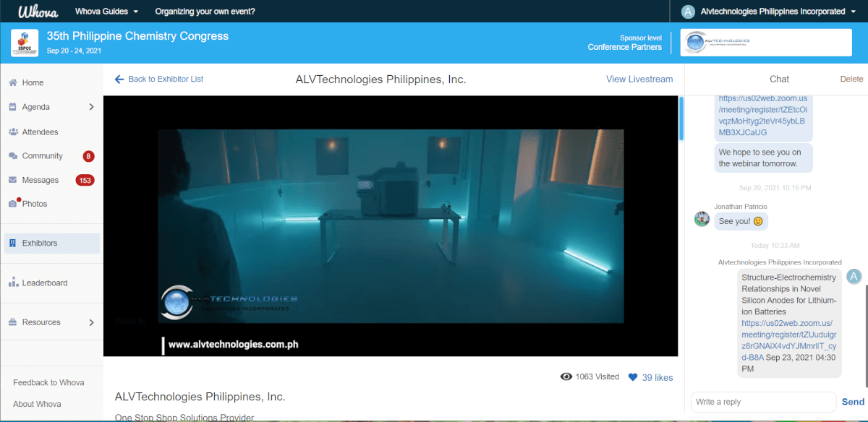Image resolution: width=868 pixels, height=422 pixels.
Task: Click the Home icon in sidebar
Action: click(x=13, y=82)
